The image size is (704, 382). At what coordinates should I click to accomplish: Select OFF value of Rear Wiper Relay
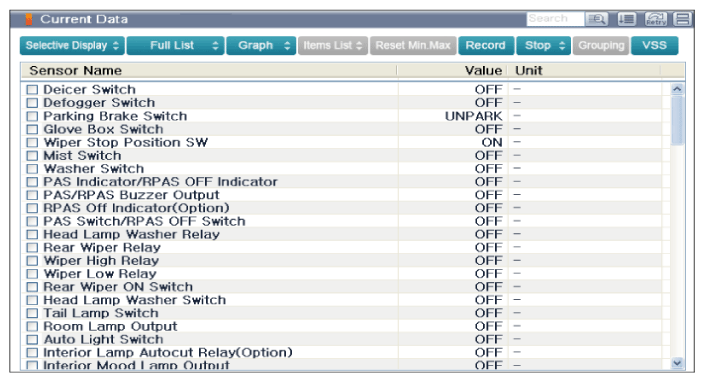click(489, 247)
